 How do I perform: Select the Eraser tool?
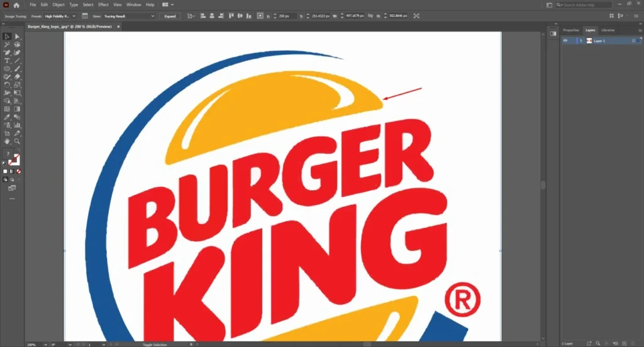point(17,77)
